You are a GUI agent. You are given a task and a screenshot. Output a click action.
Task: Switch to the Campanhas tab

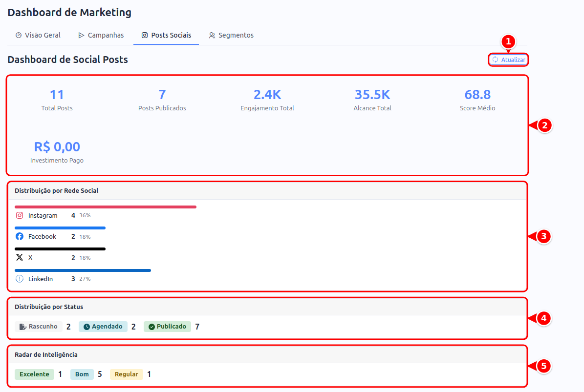[x=101, y=35]
